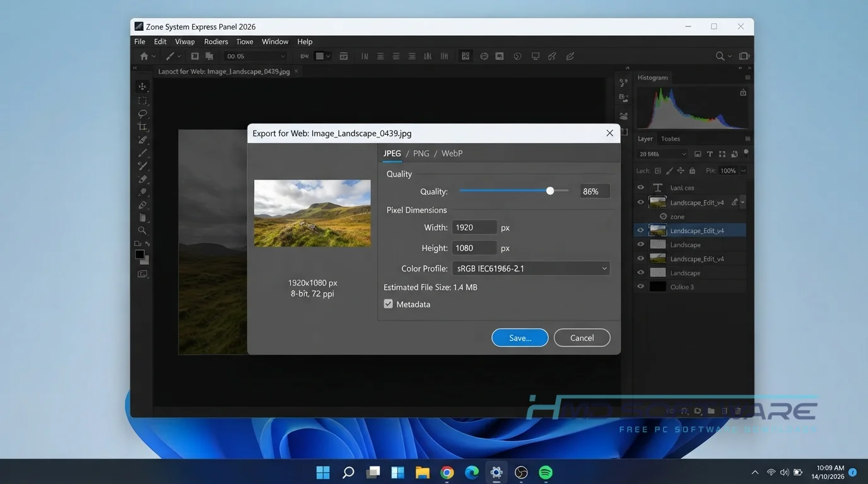The height and width of the screenshot is (484, 868).
Task: Open File Explorer from the taskbar
Action: tap(423, 472)
